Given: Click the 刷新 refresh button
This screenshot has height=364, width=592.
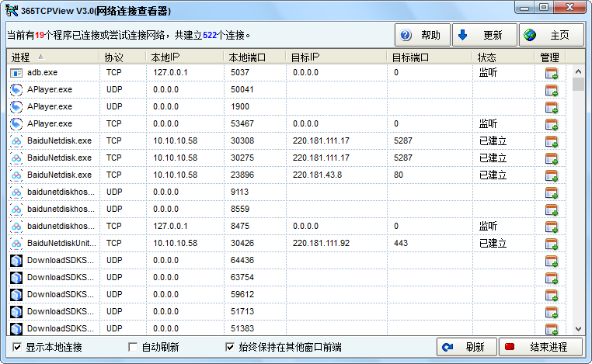Looking at the screenshot, I should (x=467, y=347).
